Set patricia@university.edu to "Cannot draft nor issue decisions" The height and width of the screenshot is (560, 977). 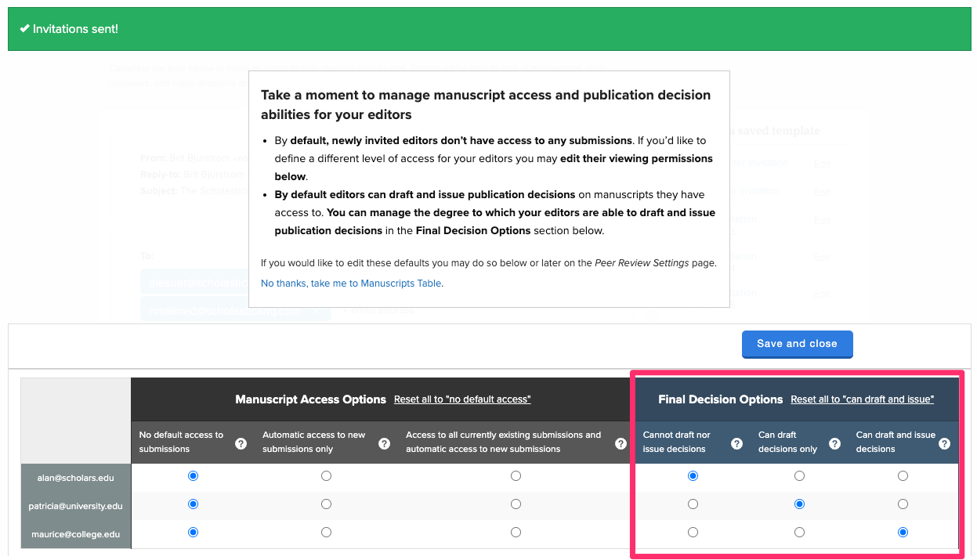(693, 504)
